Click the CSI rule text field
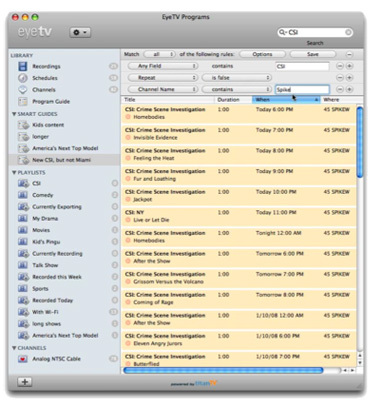Image resolution: width=380 pixels, height=407 pixels. coord(302,66)
